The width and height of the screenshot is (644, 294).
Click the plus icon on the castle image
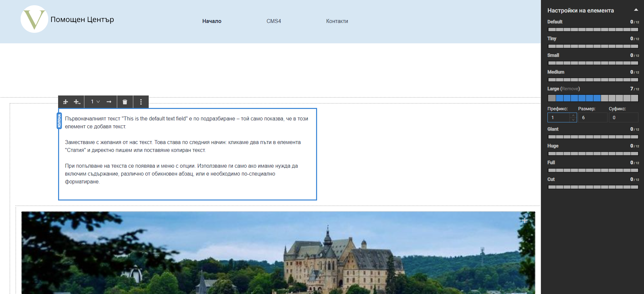pyautogui.click(x=525, y=220)
